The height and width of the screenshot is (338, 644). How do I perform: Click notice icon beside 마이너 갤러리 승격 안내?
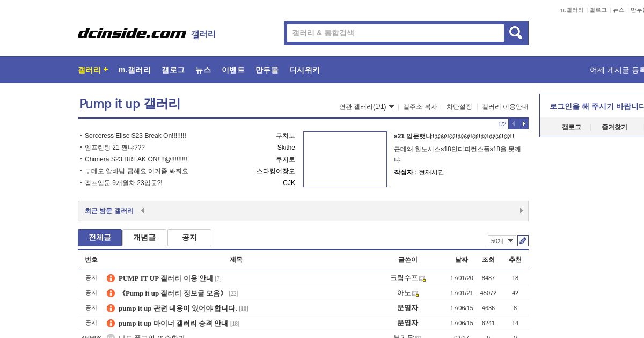[111, 323]
